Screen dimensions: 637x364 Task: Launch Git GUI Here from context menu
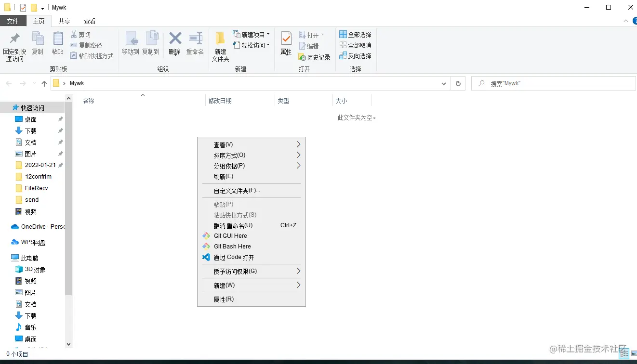point(252,236)
